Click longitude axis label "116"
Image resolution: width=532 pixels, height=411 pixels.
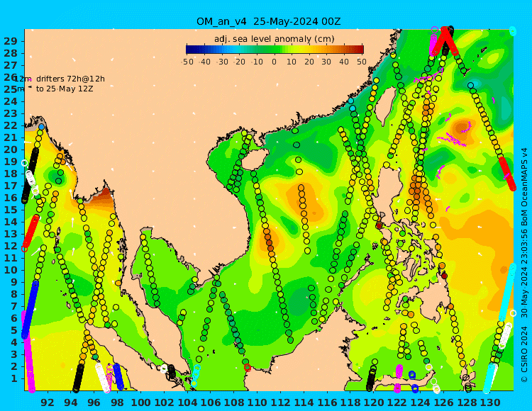tap(327, 402)
